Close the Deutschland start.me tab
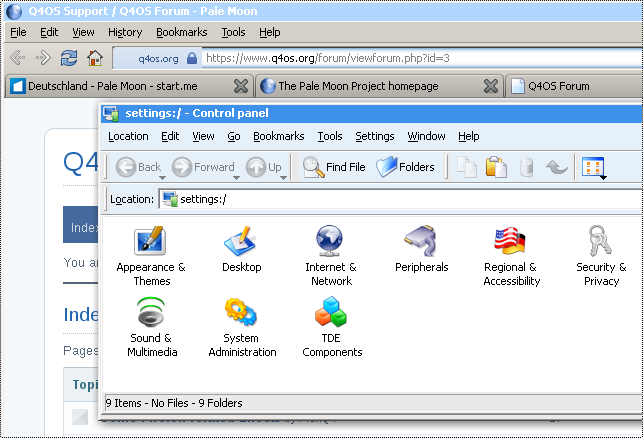643x438 pixels. pyautogui.click(x=241, y=86)
